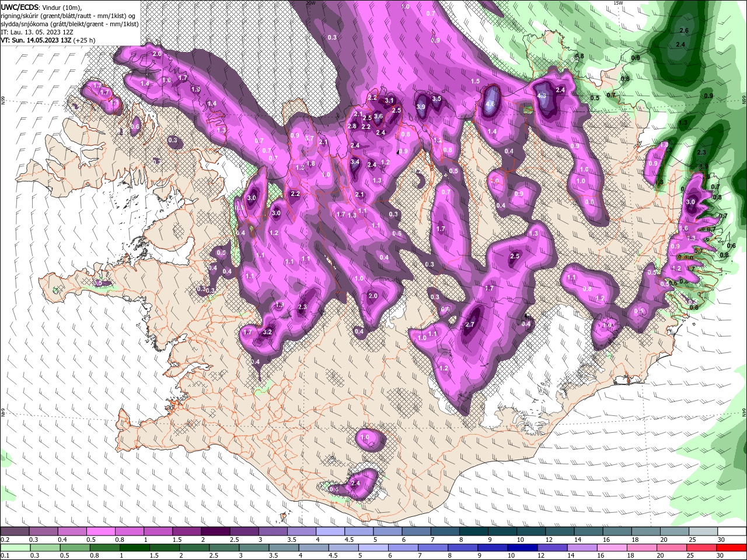The image size is (747, 560).
Task: Click the 2.7 value label on the map
Action: point(470,324)
